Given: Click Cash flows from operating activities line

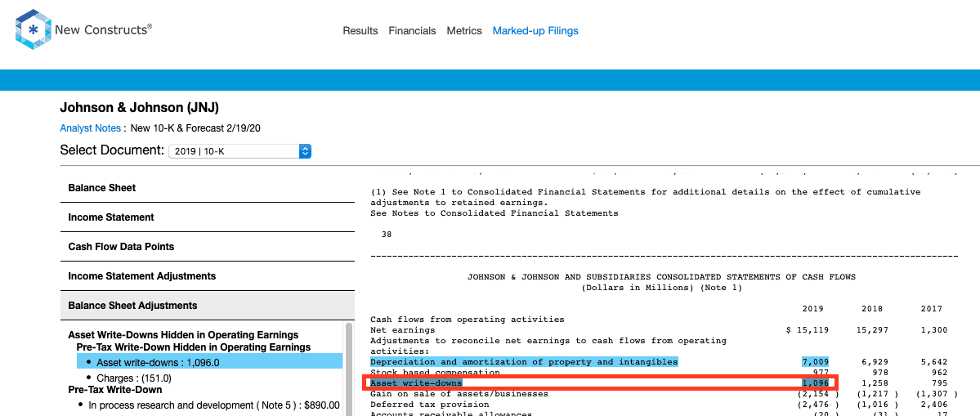Looking at the screenshot, I should (467, 320).
